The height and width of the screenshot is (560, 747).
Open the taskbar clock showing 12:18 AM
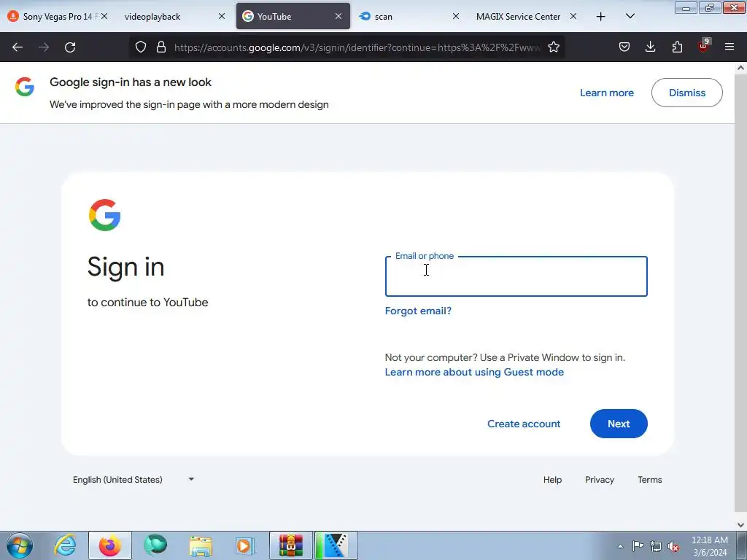point(709,546)
